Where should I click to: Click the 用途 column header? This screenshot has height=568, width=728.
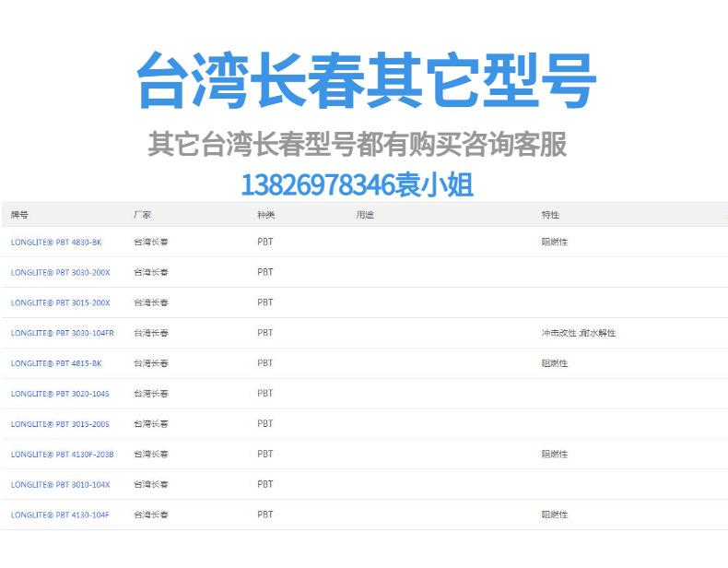tap(365, 215)
